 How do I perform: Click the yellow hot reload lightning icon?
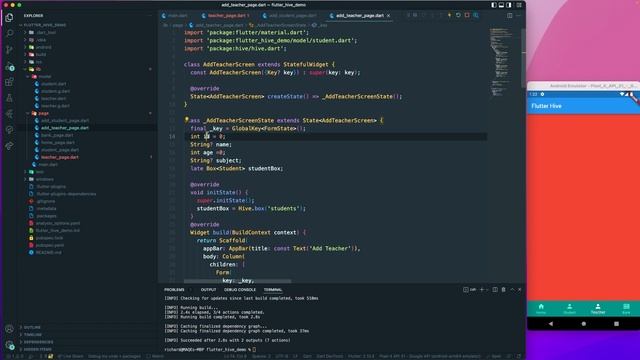click(449, 16)
